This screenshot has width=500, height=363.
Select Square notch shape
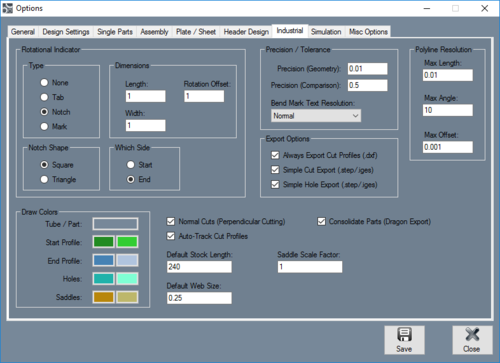coord(57,165)
